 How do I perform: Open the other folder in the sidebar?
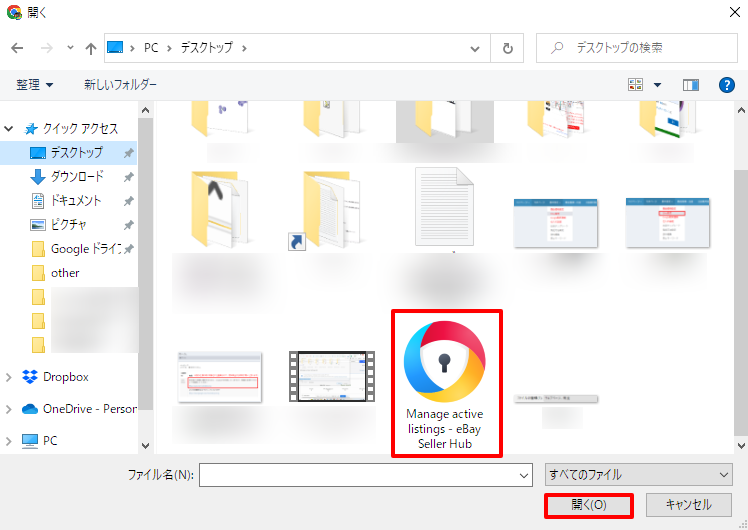[65, 273]
